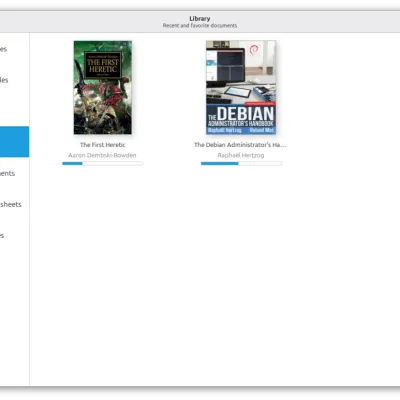Image resolution: width=400 pixels, height=400 pixels.
Task: Click the title 'The Debian Administrator's Ha...'
Action: click(x=240, y=145)
